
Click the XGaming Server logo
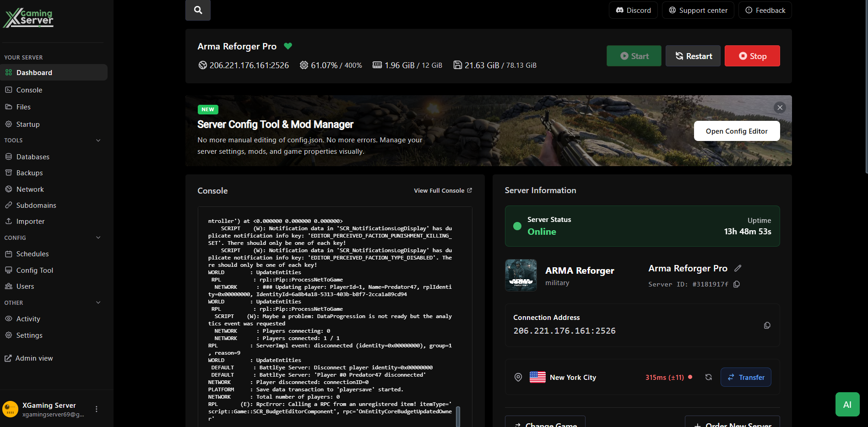28,17
